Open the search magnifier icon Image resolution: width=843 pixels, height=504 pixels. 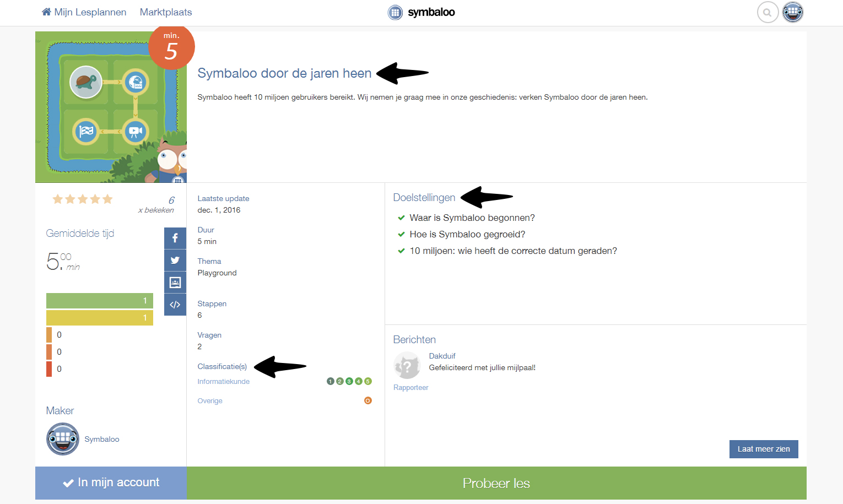coord(768,12)
